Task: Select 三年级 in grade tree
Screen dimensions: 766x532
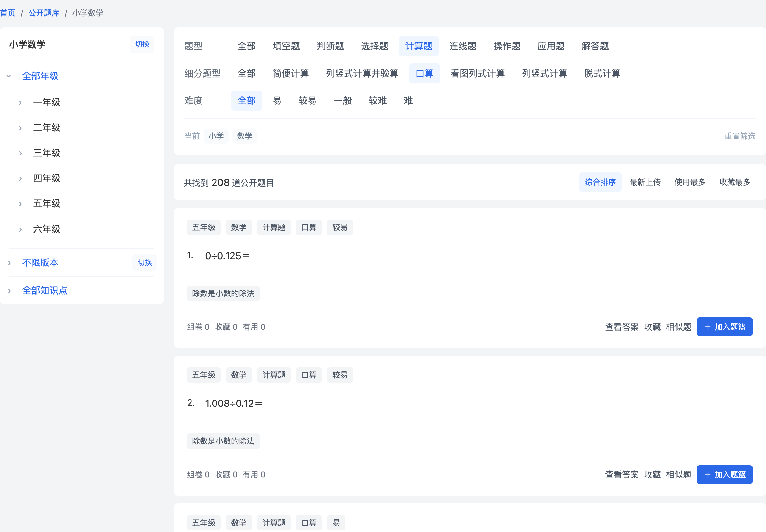Action: click(47, 153)
